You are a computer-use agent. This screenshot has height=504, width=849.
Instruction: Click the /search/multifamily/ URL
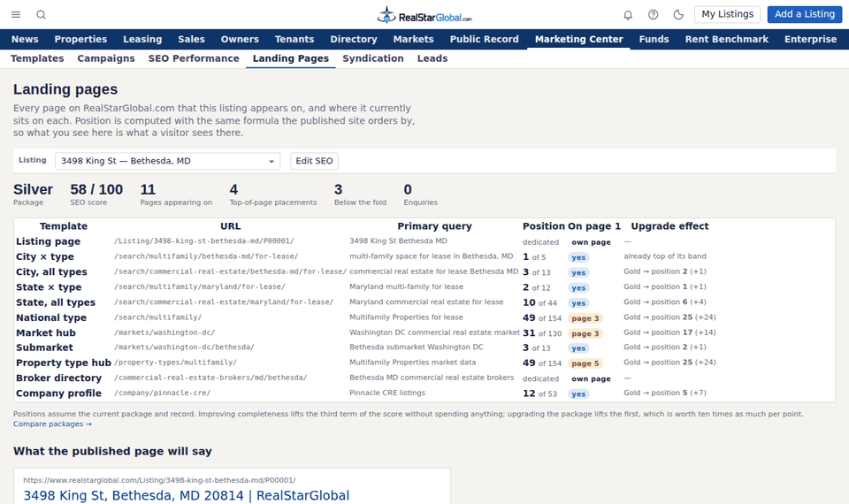click(x=157, y=317)
